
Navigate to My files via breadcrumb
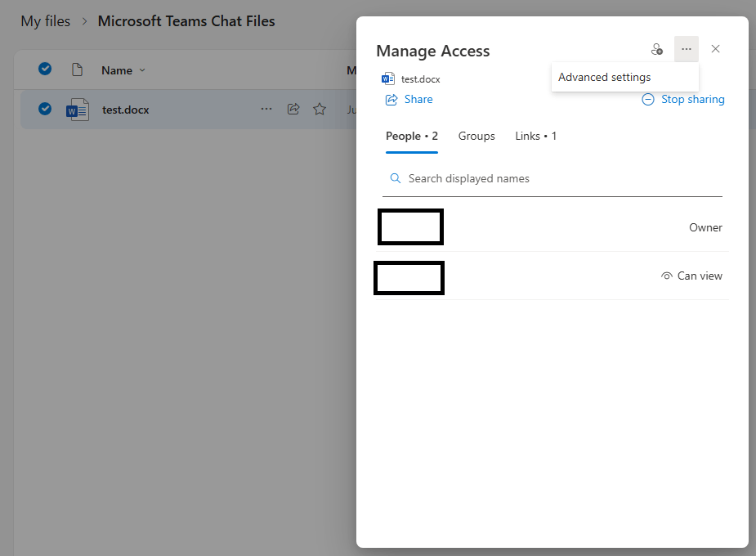click(x=45, y=20)
